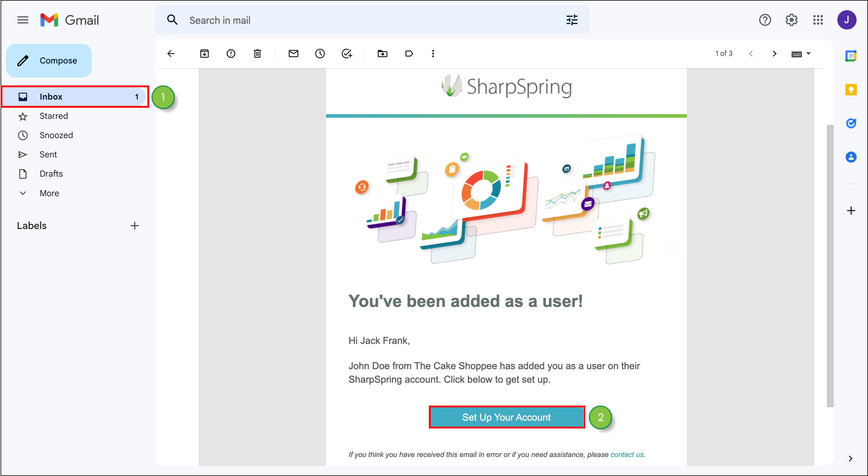The height and width of the screenshot is (476, 868).
Task: Click the Gmail logo
Action: tap(69, 20)
